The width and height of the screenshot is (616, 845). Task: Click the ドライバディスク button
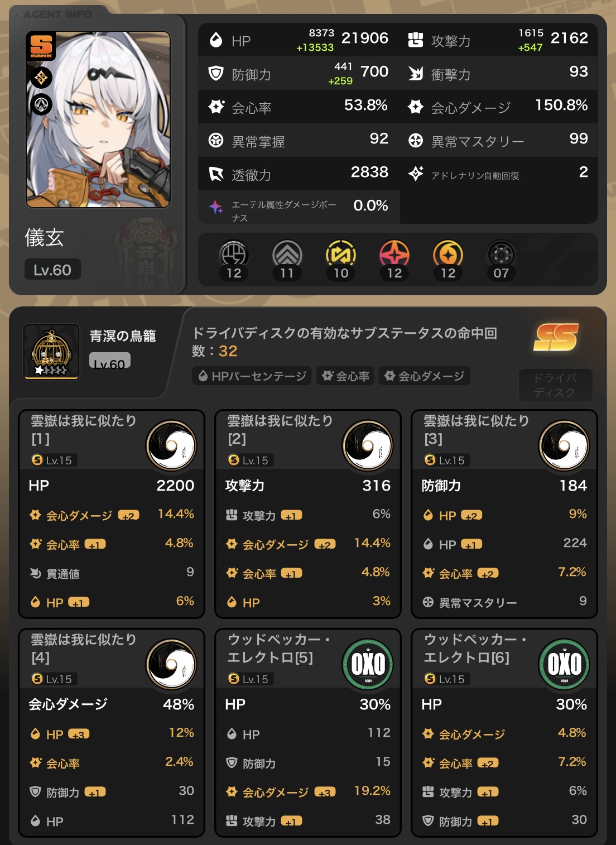click(555, 385)
